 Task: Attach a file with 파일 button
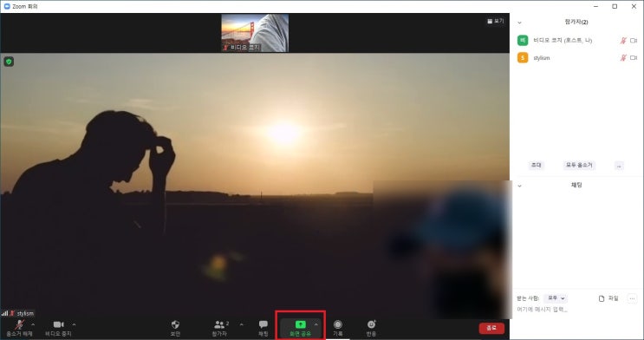[608, 298]
